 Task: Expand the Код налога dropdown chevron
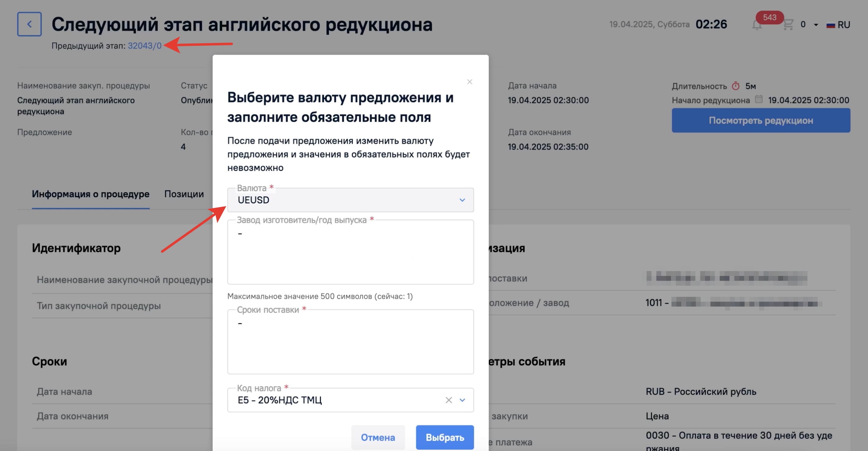point(462,400)
